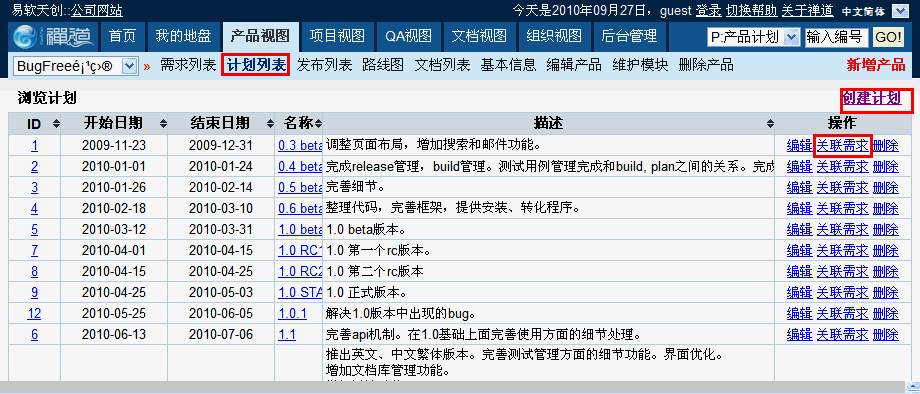Click 关联需求 for the 0.6 beta plan
Image resolution: width=920 pixels, height=394 pixels.
[843, 208]
